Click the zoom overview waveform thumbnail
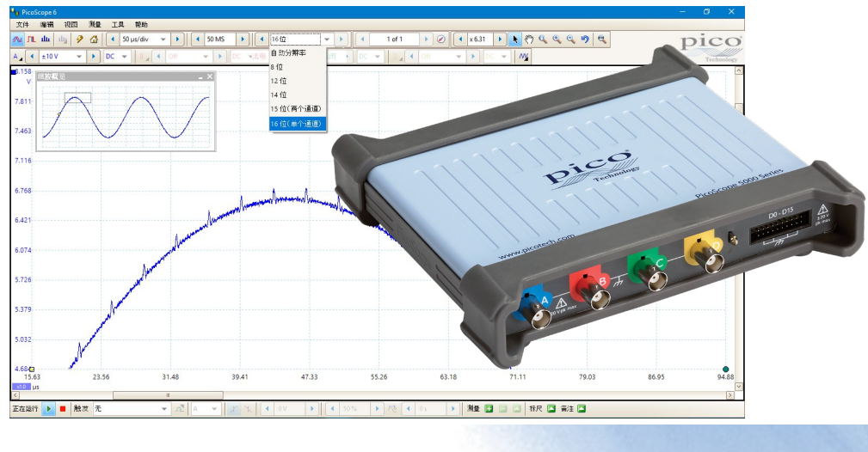Screen dimensions: 868x452 coord(126,116)
